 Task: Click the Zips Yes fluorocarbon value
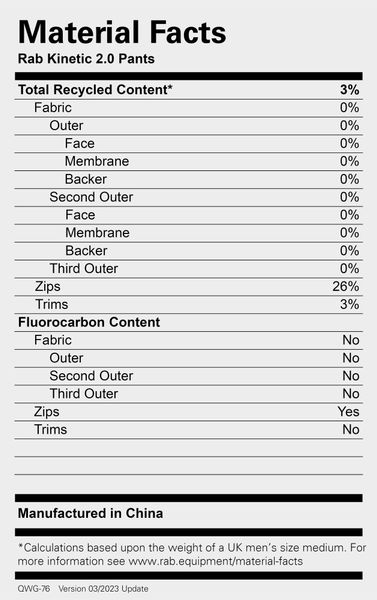348,412
